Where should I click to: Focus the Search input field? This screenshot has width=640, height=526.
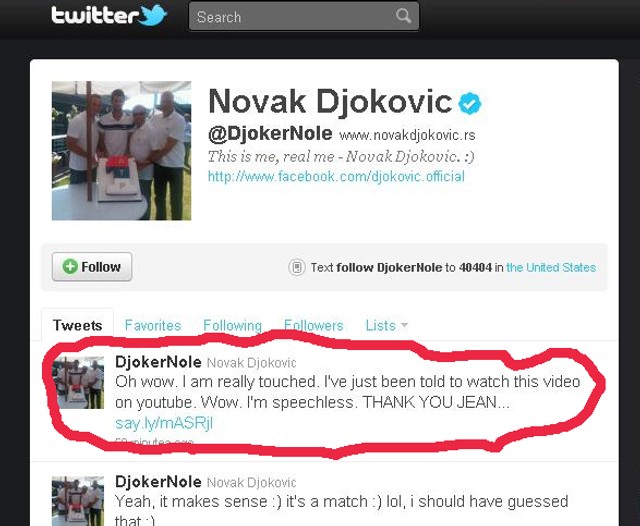click(x=304, y=16)
